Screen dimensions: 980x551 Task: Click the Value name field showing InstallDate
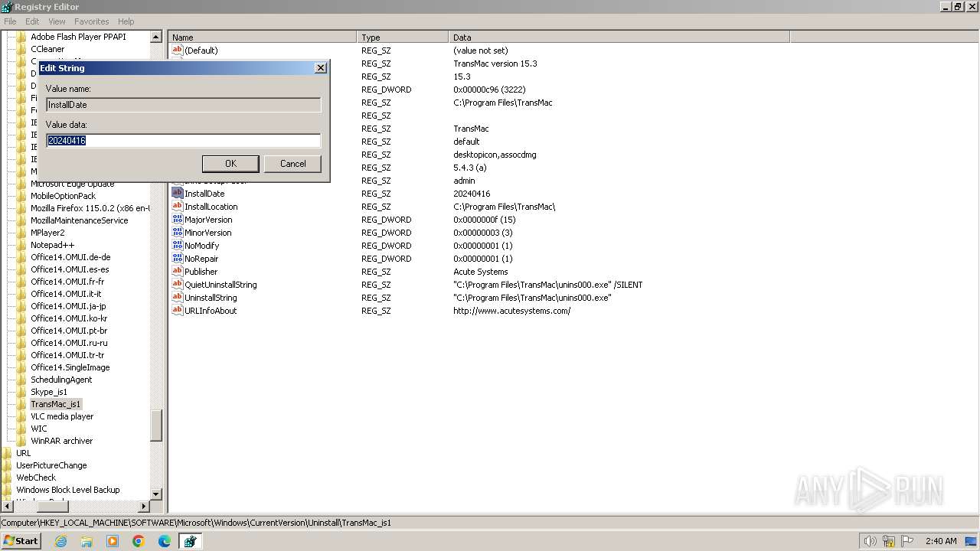(x=184, y=105)
